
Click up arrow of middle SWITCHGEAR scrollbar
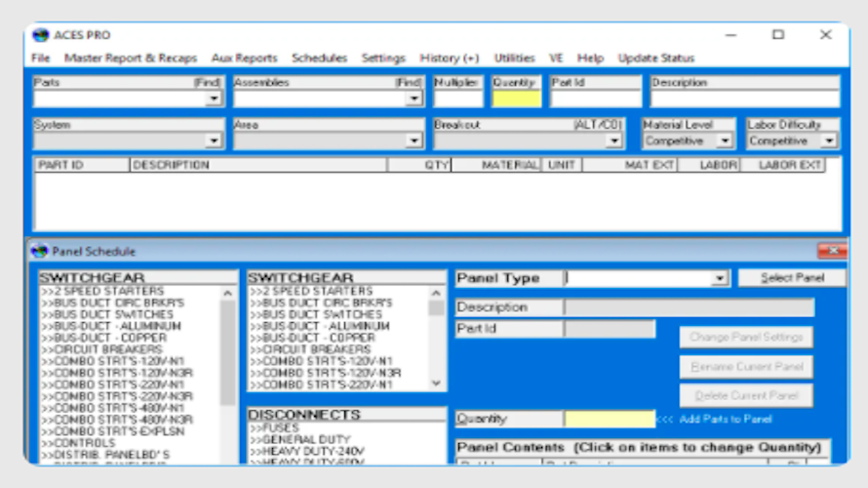coord(436,293)
